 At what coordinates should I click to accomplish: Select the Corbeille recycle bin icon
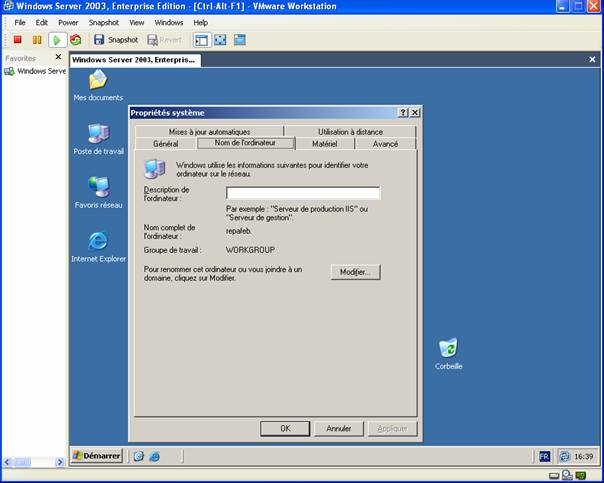coord(448,354)
